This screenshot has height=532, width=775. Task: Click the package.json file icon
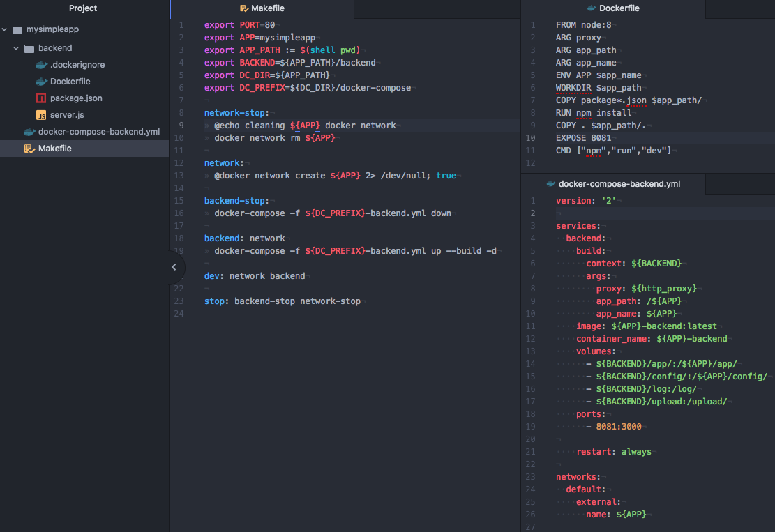point(41,98)
